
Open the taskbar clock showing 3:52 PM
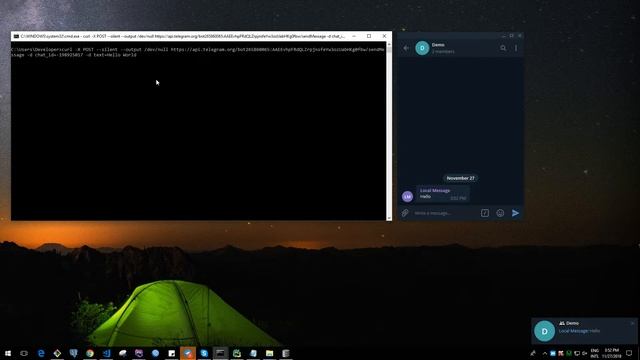coord(611,353)
